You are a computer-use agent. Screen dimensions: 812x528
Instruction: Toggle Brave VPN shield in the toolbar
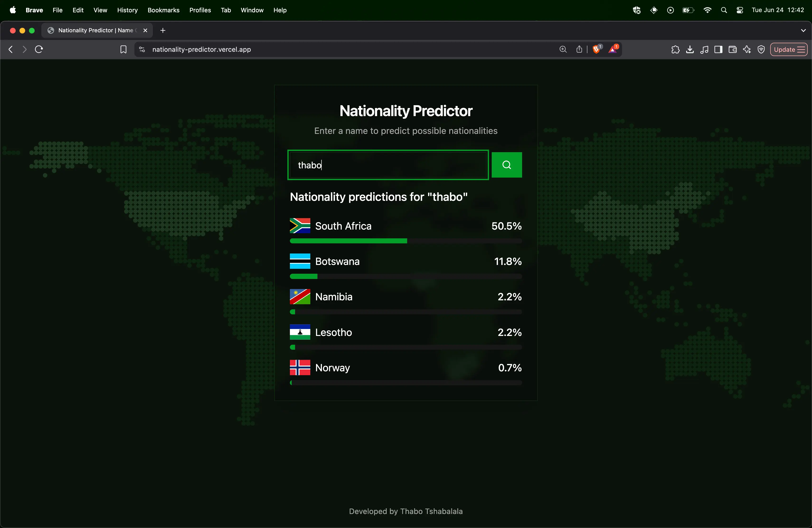[761, 49]
